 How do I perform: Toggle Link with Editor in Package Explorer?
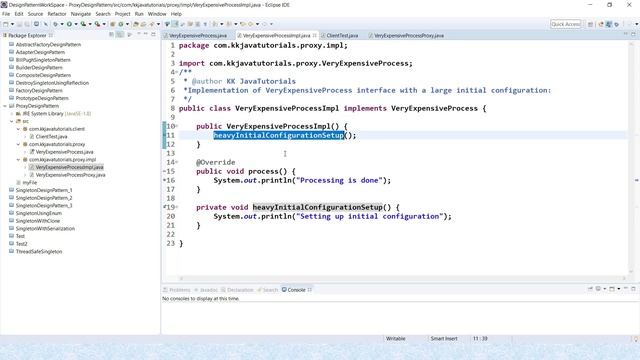point(120,35)
